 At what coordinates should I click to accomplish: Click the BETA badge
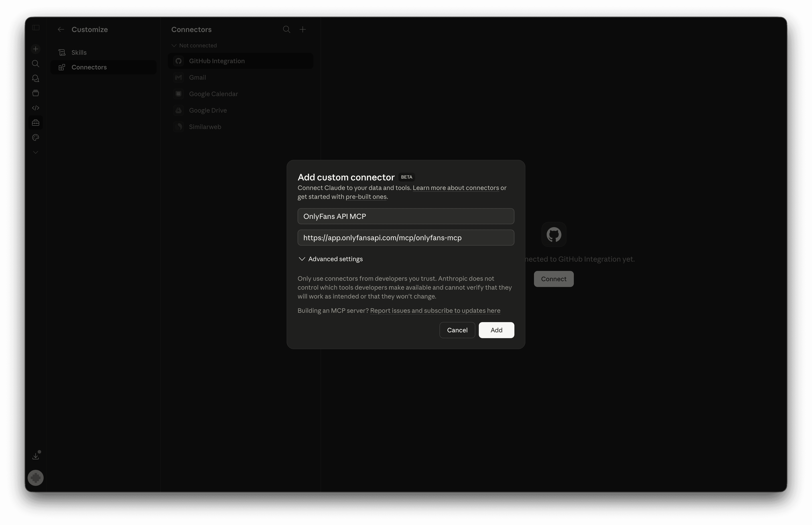pyautogui.click(x=406, y=177)
